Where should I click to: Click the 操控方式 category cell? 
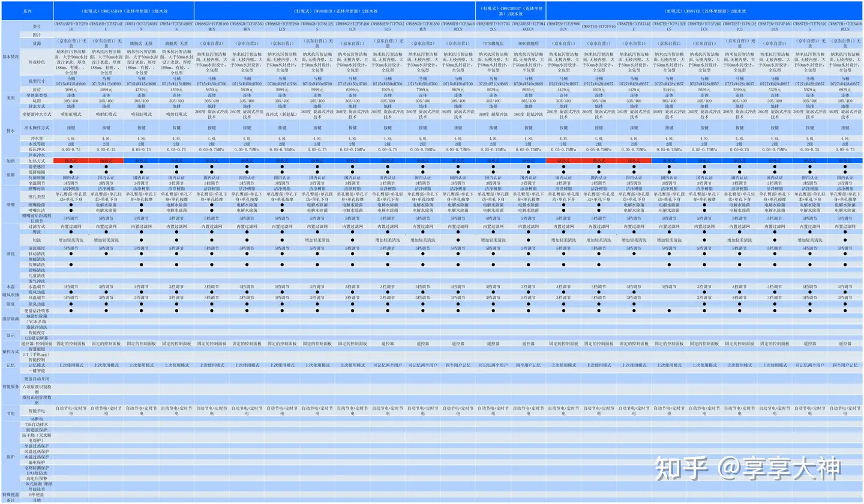click(x=10, y=352)
